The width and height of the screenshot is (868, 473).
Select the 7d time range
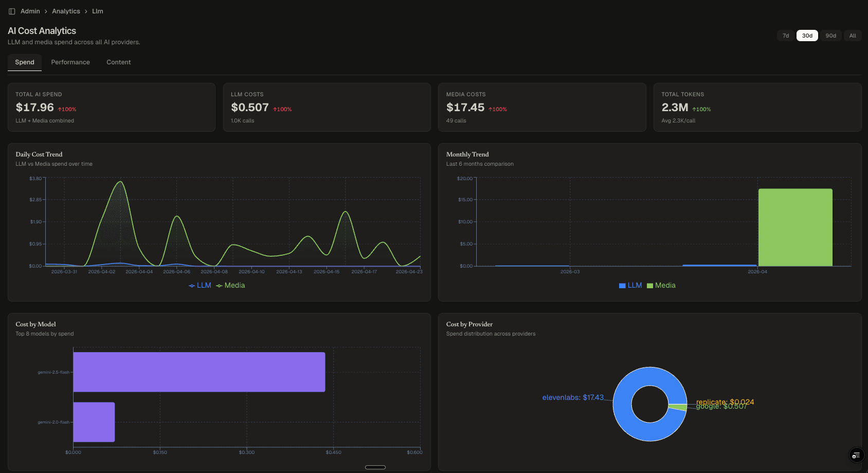click(x=785, y=35)
